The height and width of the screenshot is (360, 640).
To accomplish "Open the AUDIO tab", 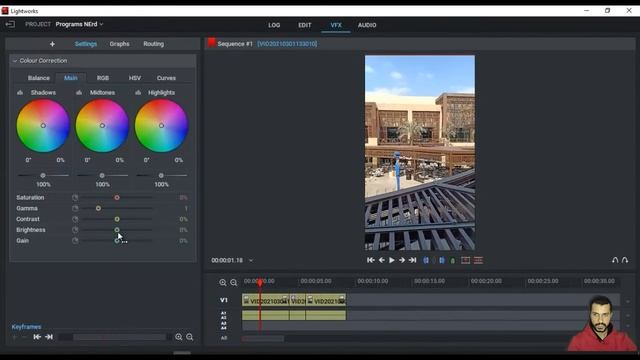I will point(367,25).
